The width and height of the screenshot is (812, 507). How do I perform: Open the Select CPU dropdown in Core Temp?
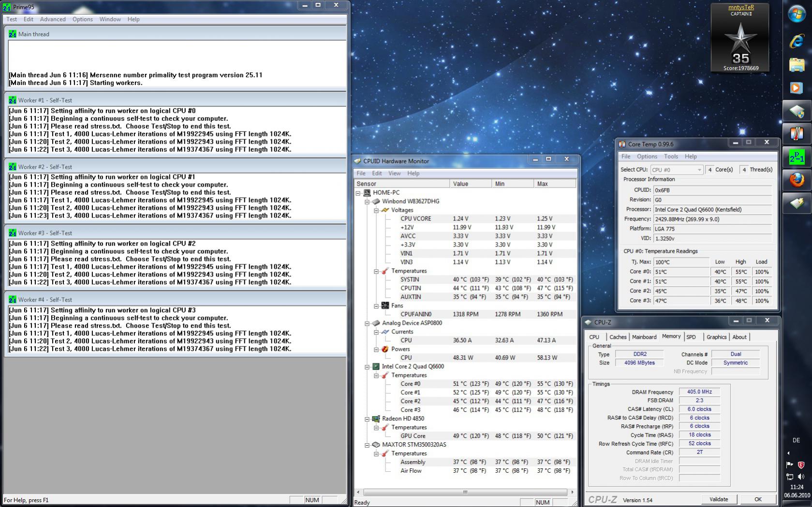click(x=677, y=170)
